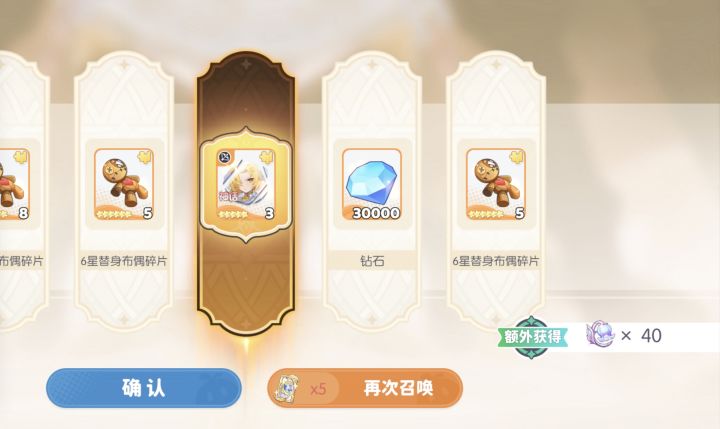Click the quantity 3 on the character portrait
The image size is (720, 429).
point(269,213)
